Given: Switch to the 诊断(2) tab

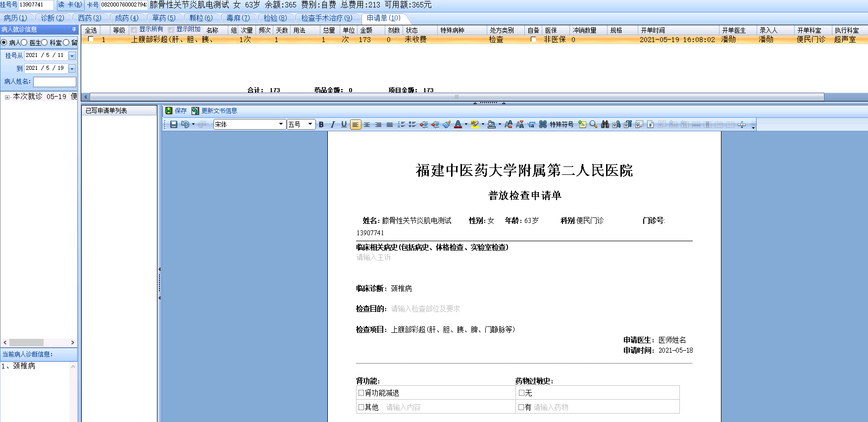Looking at the screenshot, I should (x=52, y=18).
